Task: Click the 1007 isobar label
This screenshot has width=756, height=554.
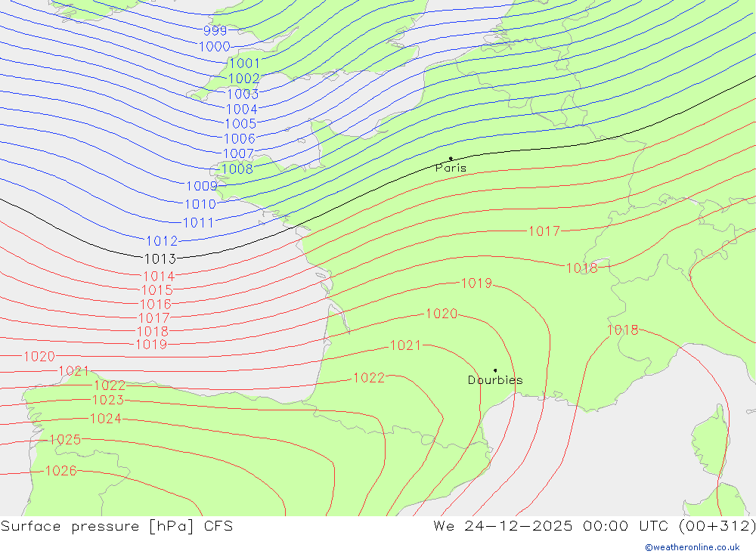Action: (x=238, y=154)
